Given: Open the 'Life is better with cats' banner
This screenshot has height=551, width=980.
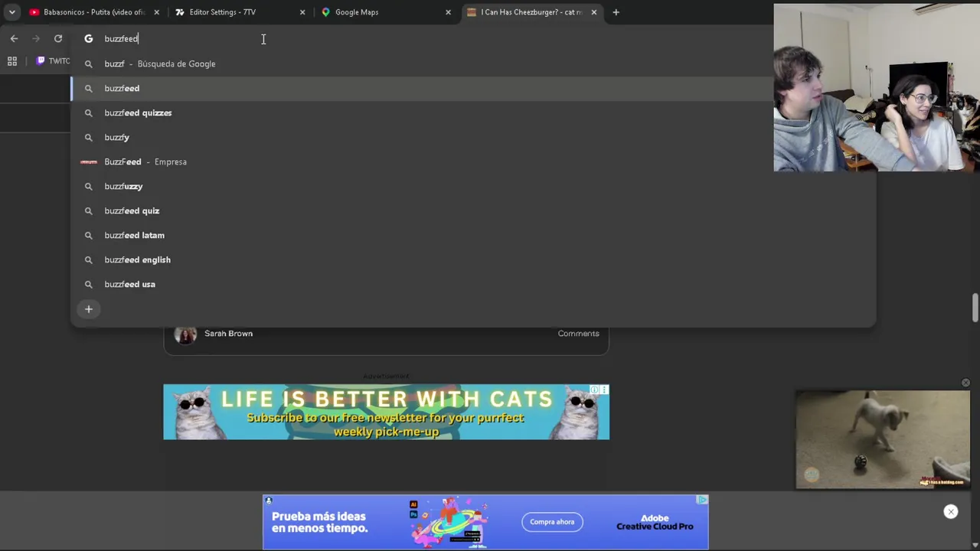Looking at the screenshot, I should tap(386, 412).
